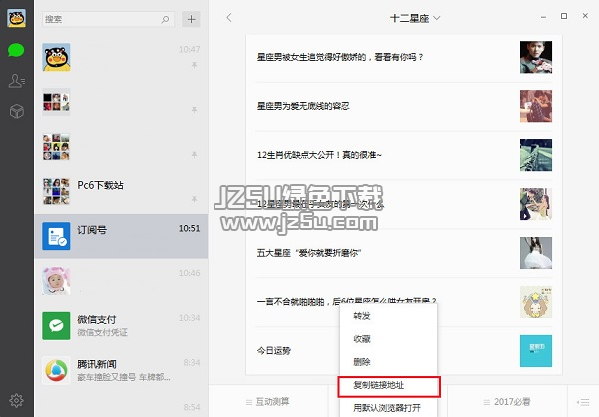The width and height of the screenshot is (599, 417).
Task: Open the Contacts sidebar icon
Action: [16, 81]
